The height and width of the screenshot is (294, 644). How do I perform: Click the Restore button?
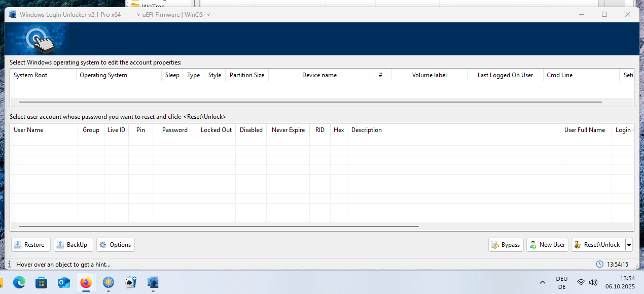pyautogui.click(x=31, y=245)
